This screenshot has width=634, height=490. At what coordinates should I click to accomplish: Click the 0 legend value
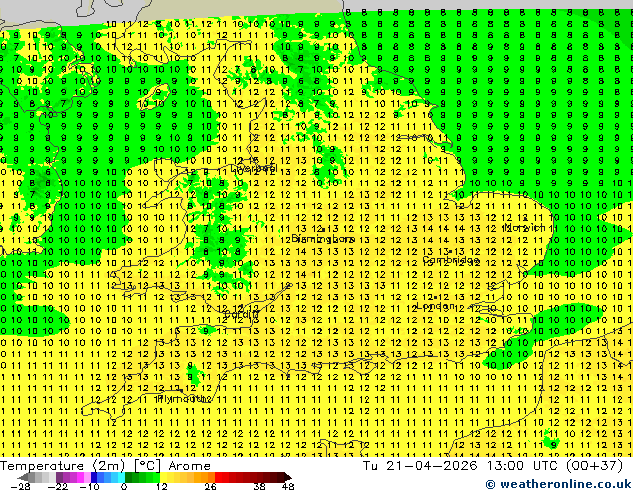[x=124, y=486]
